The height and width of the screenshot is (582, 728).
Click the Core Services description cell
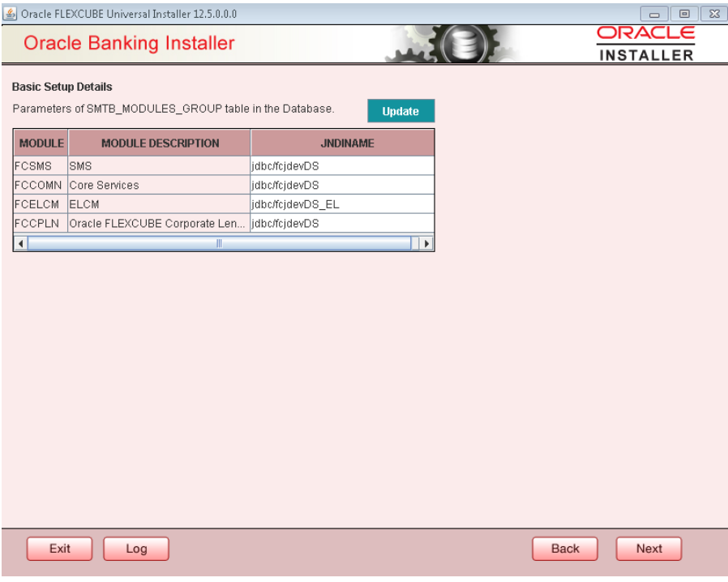[x=160, y=185]
